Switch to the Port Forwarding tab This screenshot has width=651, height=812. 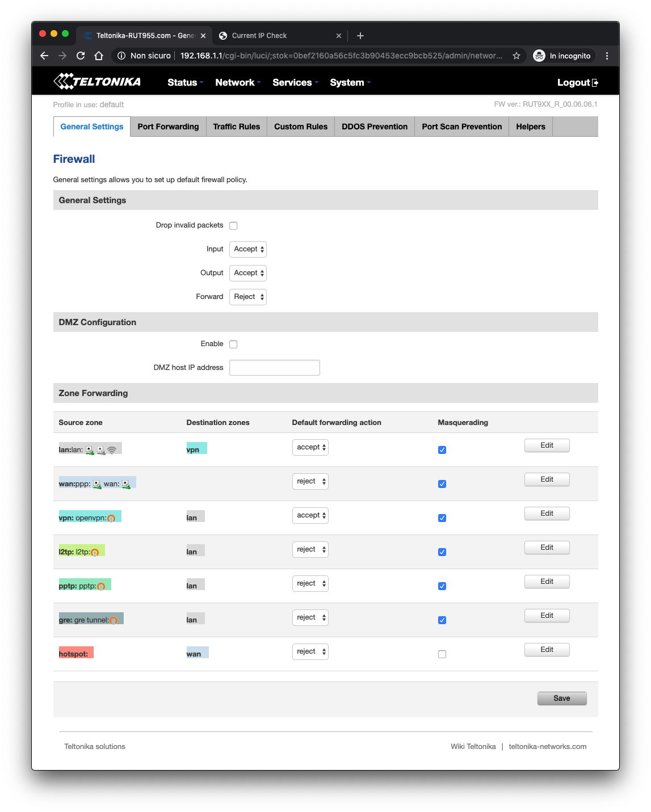pos(168,127)
